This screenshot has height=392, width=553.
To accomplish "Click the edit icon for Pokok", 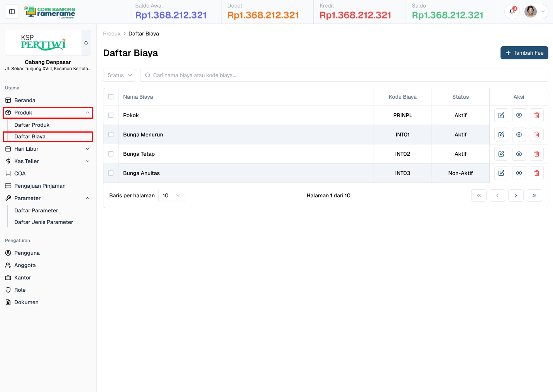I will tap(501, 115).
